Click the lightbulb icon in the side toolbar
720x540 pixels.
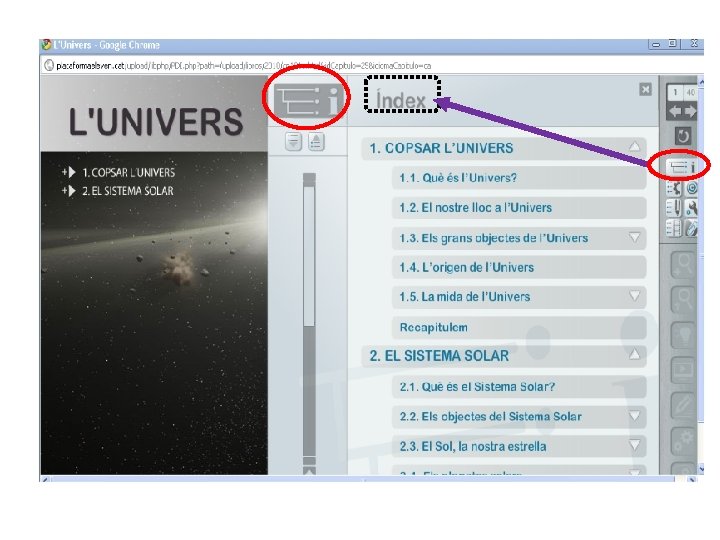682,335
